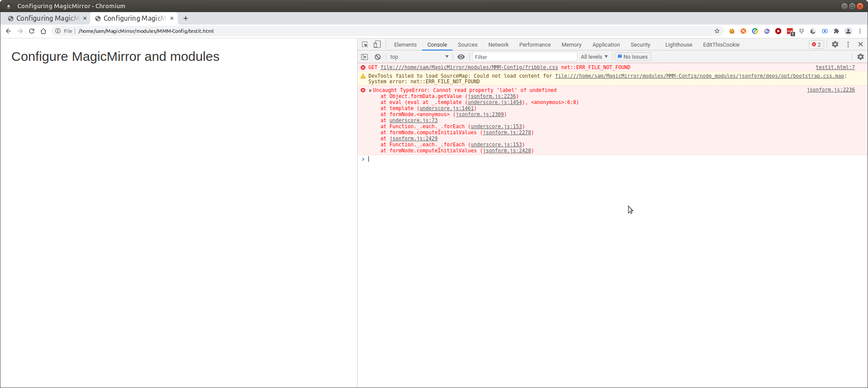Open the Memory tab

point(571,45)
